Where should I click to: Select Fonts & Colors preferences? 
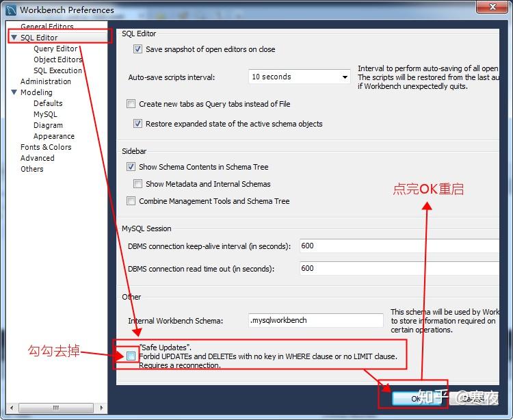[46, 147]
